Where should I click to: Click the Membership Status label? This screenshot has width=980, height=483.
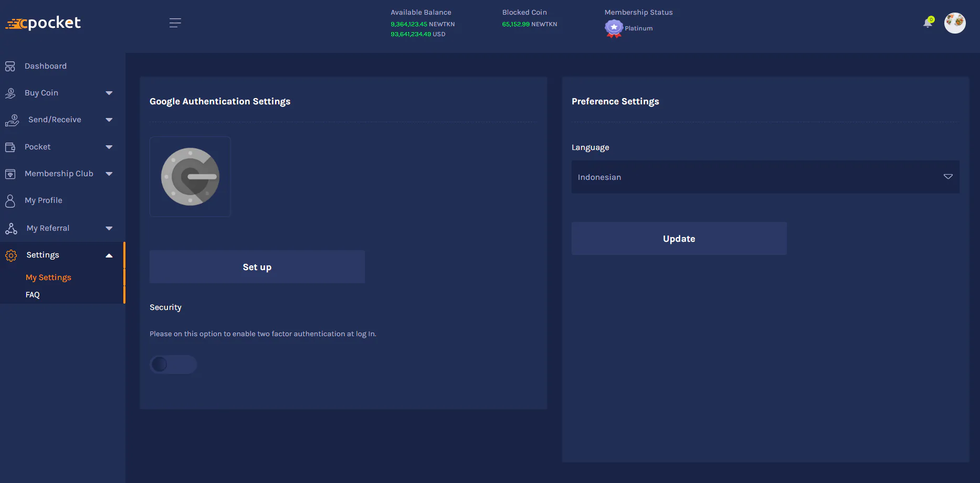638,12
